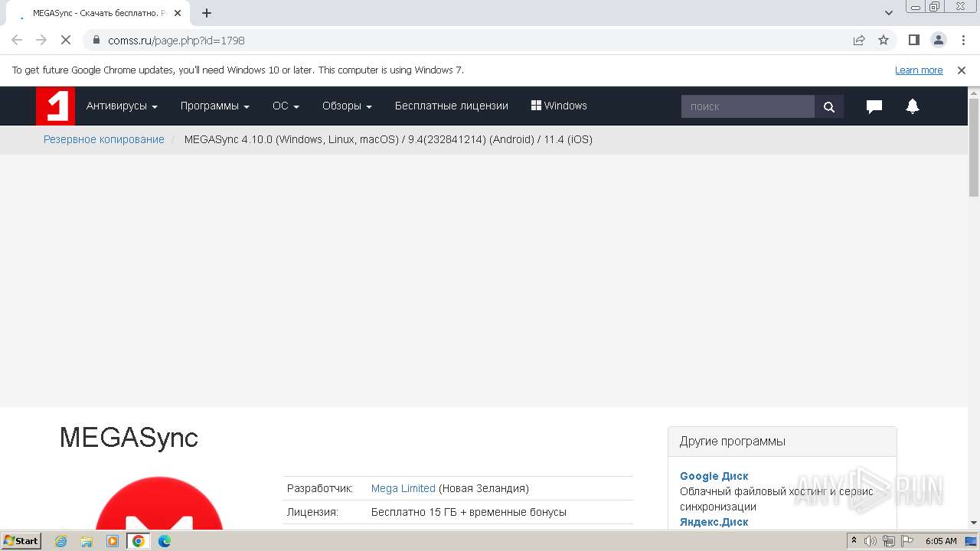
Task: Click the Разработчик: label
Action: pyautogui.click(x=320, y=488)
